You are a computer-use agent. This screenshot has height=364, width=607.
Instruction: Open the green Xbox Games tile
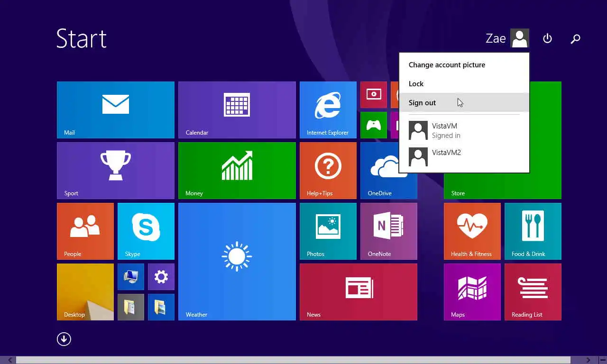pyautogui.click(x=374, y=125)
